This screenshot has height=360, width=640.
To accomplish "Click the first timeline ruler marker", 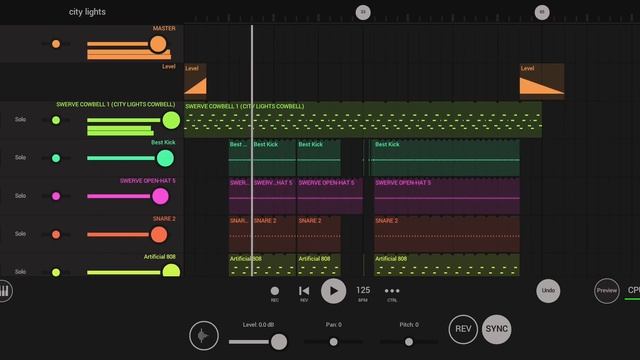I will [x=363, y=12].
